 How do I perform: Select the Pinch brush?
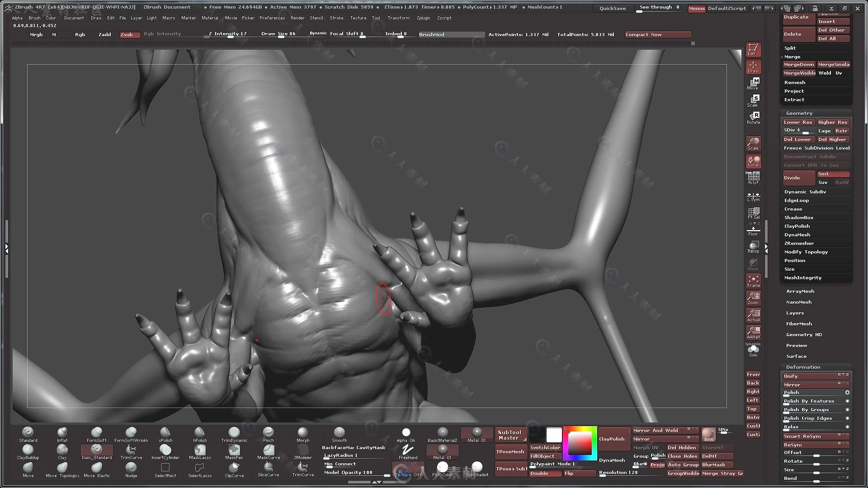(x=269, y=435)
